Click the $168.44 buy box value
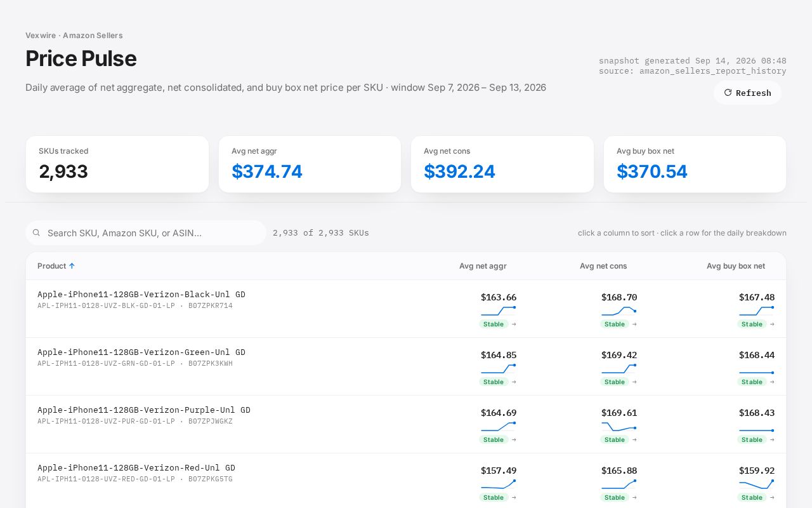This screenshot has width=812, height=508. click(757, 355)
